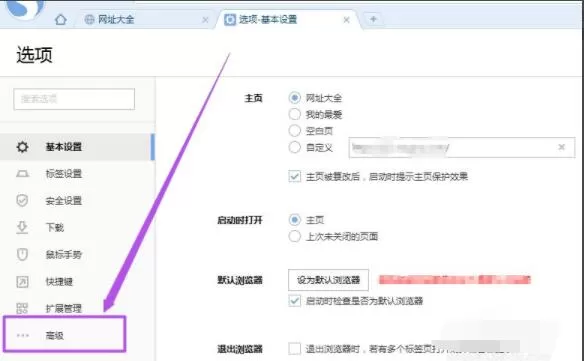Select 空白页 as homepage

(294, 130)
